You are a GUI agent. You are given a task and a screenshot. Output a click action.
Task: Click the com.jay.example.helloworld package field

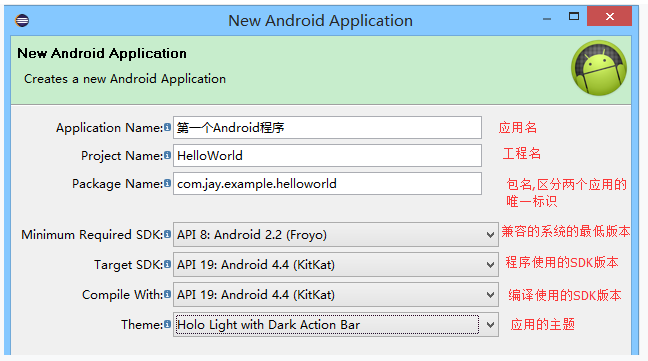327,183
